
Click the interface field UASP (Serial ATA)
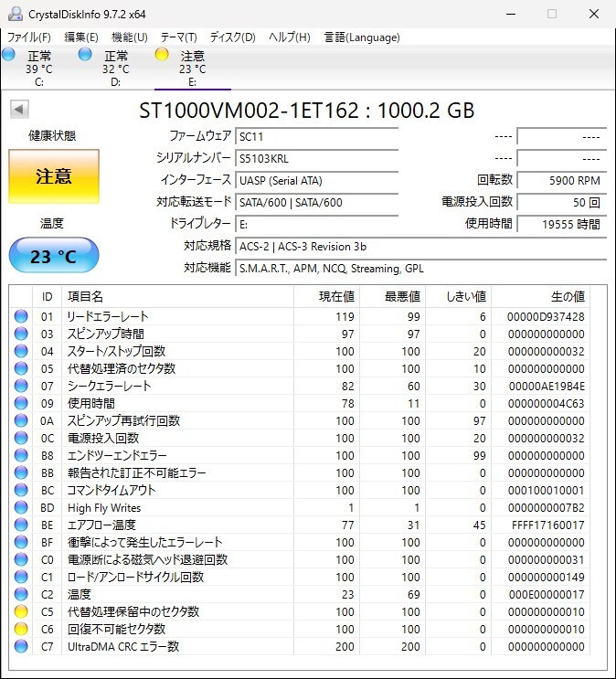coord(316,181)
